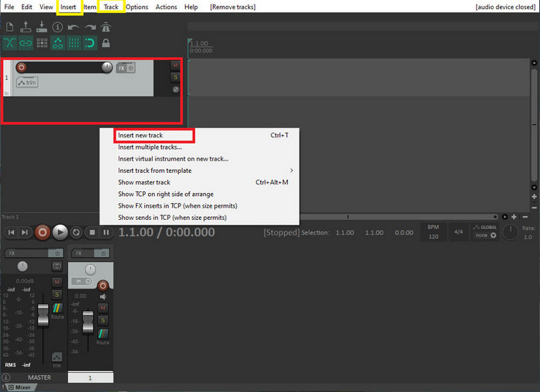
Task: Open project settings info icon
Action: pos(57,27)
